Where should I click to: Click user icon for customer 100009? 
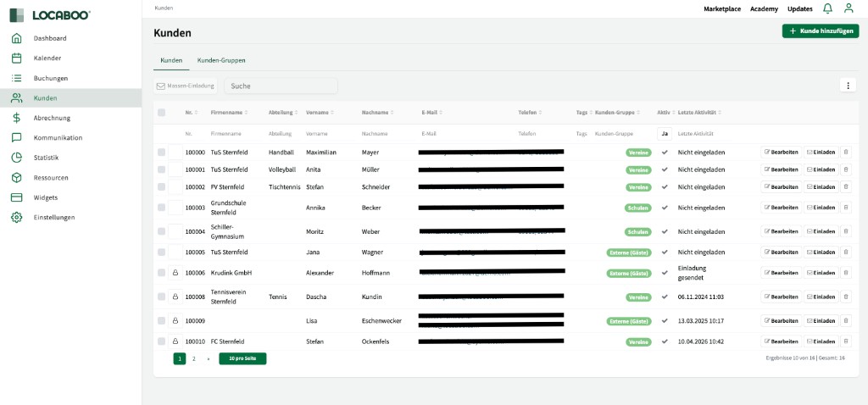pos(175,320)
